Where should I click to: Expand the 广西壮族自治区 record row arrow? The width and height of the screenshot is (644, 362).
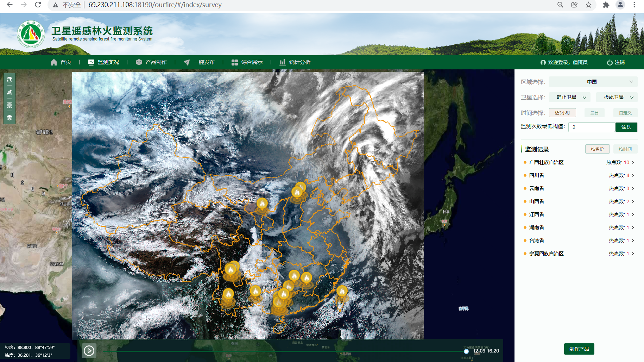633,162
